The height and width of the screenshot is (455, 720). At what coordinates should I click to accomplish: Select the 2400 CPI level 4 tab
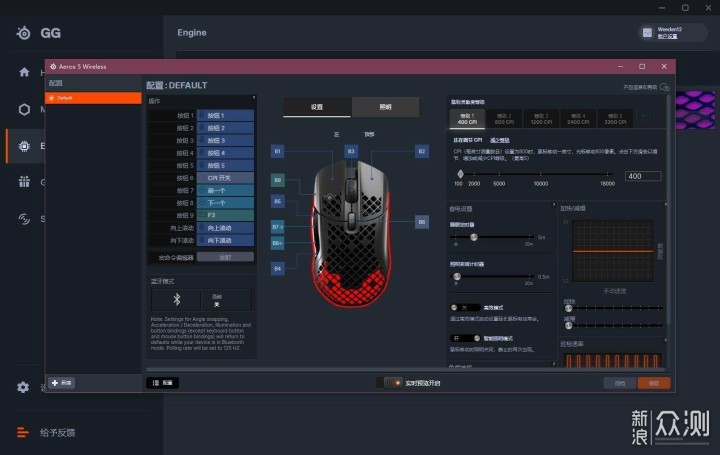578,119
